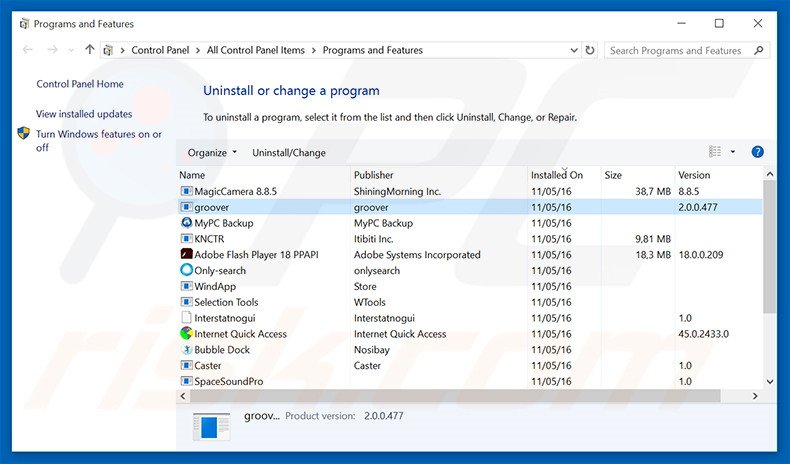Select the Only-search name entry
The image size is (790, 464).
(x=220, y=271)
